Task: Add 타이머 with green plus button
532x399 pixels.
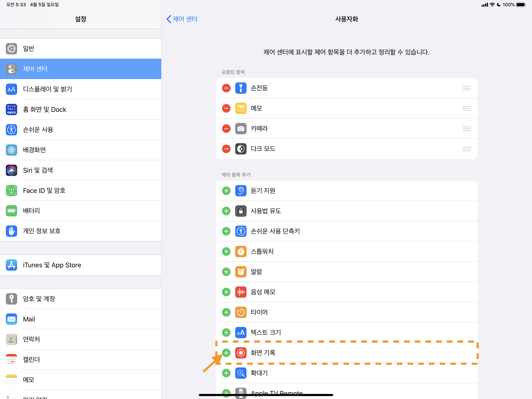Action: click(x=226, y=312)
